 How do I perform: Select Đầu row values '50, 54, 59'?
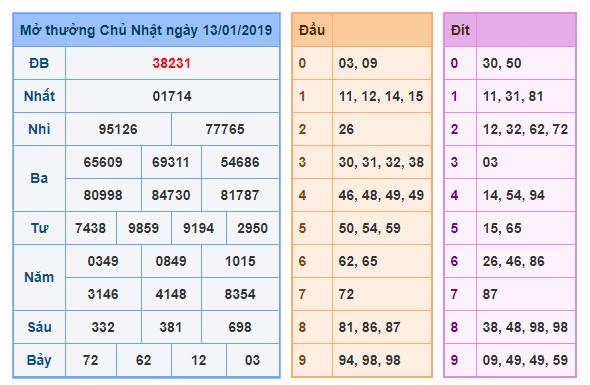click(370, 228)
